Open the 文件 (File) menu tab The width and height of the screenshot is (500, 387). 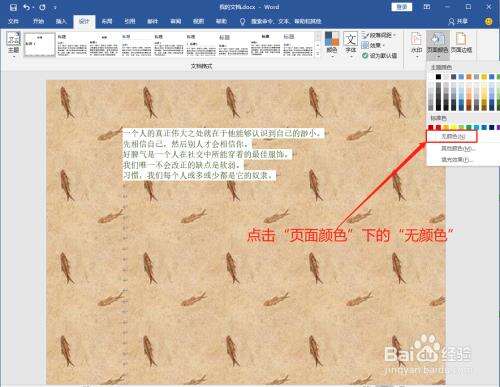tap(13, 21)
